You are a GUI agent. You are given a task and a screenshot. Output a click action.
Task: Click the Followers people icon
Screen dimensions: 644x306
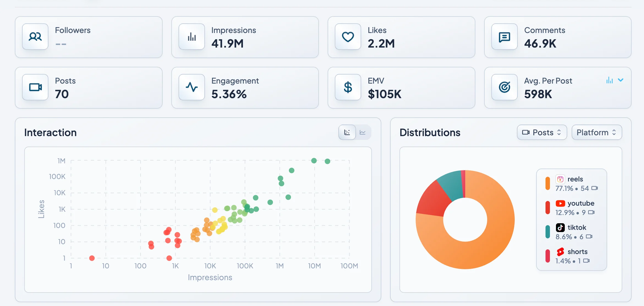(x=35, y=37)
